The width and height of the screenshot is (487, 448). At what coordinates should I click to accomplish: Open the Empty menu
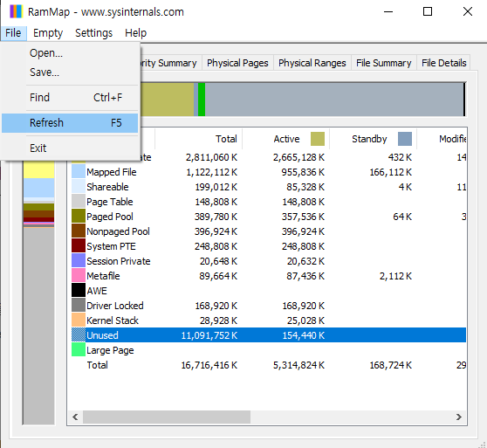click(x=48, y=33)
